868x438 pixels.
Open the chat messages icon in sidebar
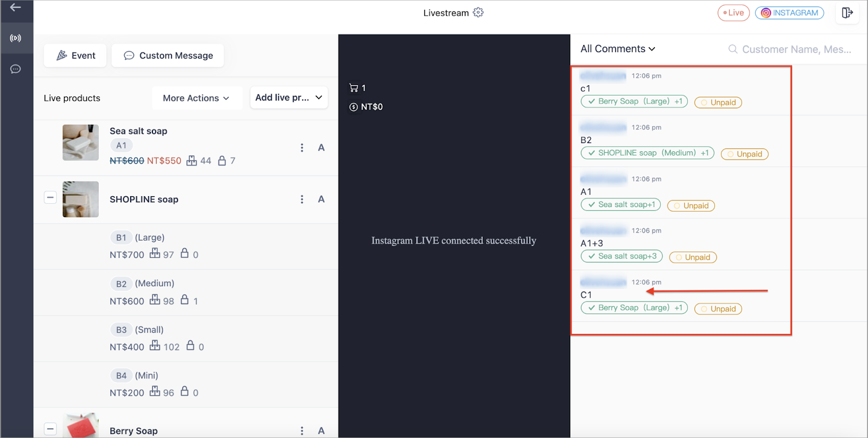point(16,69)
